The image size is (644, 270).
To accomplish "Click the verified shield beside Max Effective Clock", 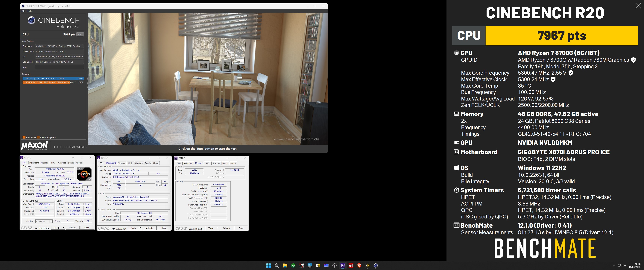I will point(553,79).
